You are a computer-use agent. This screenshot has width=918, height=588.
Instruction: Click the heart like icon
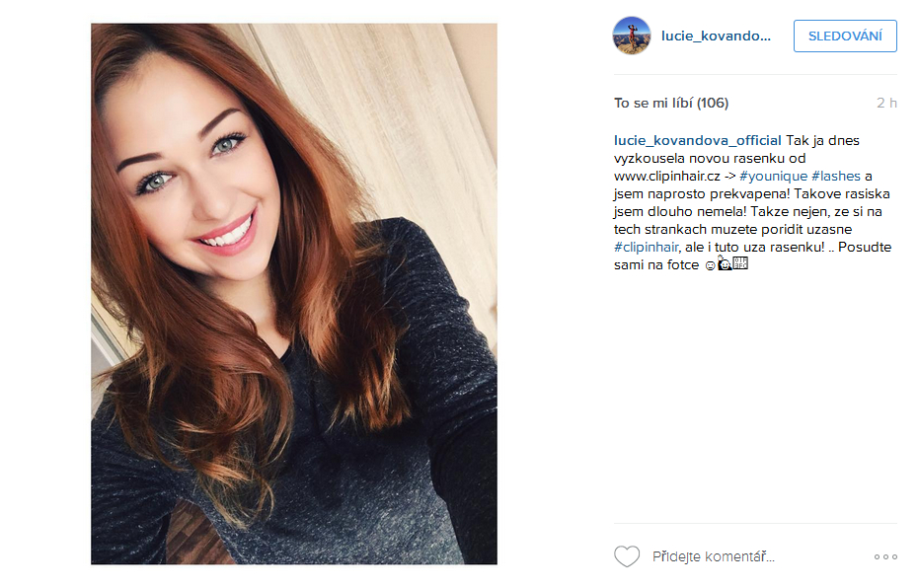(x=627, y=555)
